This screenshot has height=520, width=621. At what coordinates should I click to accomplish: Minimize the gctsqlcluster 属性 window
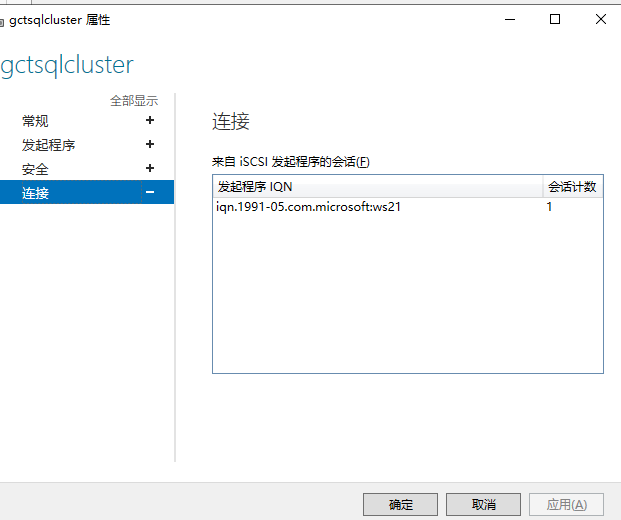(x=510, y=19)
